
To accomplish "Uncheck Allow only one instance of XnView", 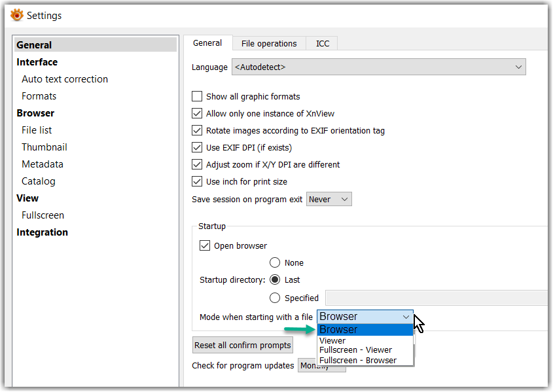I will point(197,114).
